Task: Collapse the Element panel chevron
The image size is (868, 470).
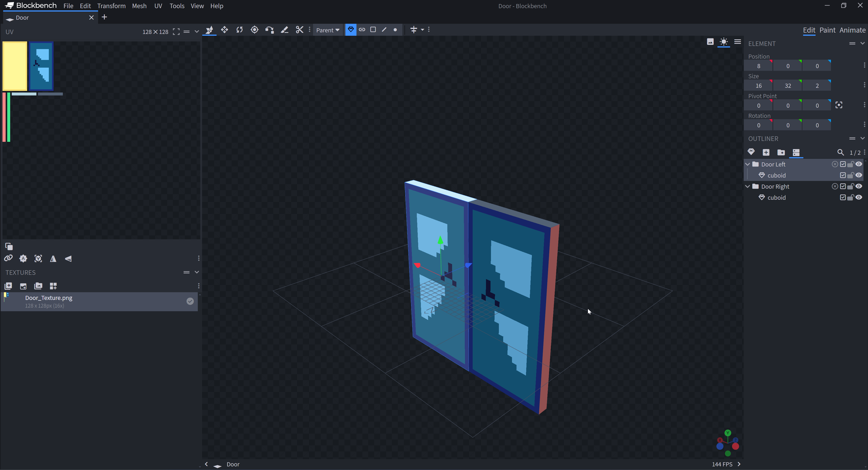Action: (x=863, y=43)
